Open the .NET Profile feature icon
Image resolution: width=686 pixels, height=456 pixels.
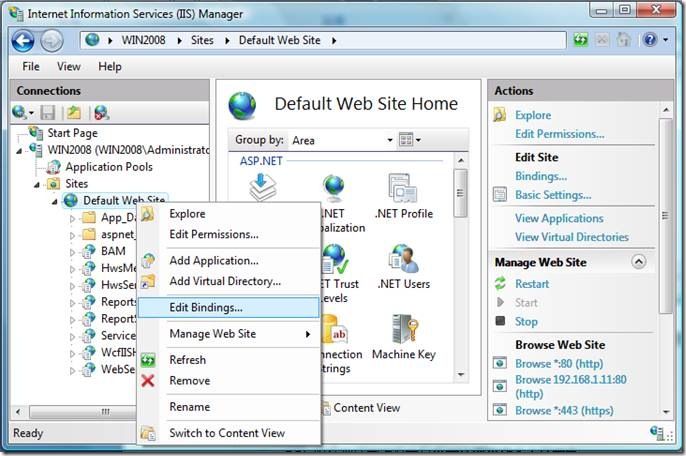click(x=403, y=188)
